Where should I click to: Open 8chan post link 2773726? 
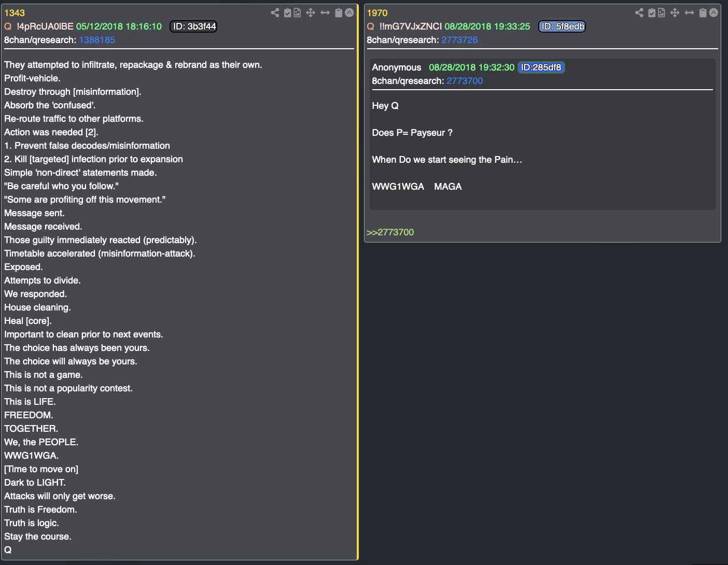(459, 40)
